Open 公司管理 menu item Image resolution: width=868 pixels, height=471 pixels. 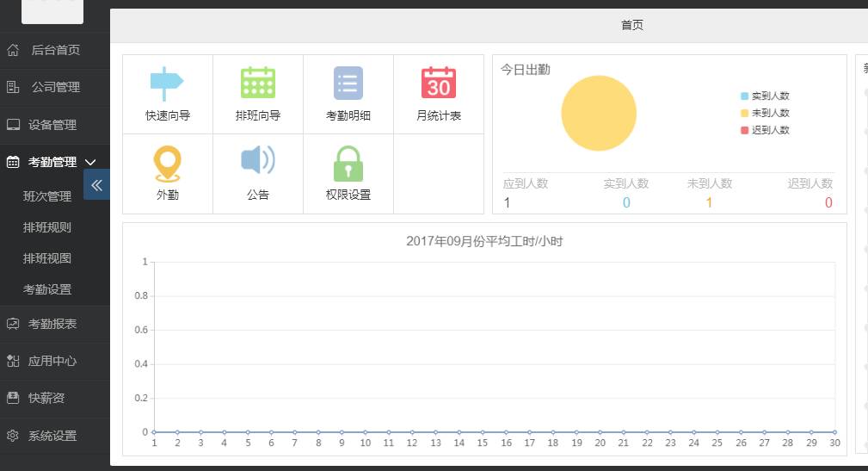(55, 87)
